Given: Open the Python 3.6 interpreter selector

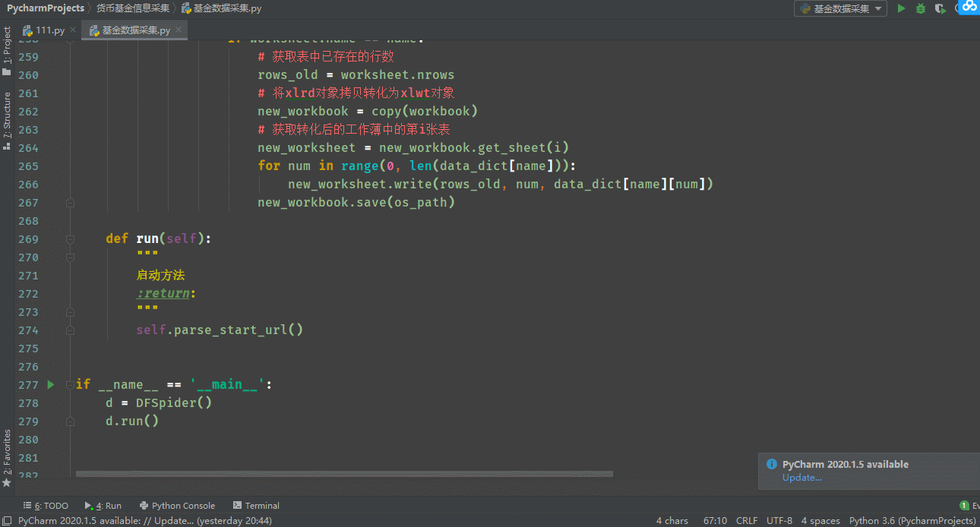Looking at the screenshot, I should point(912,521).
